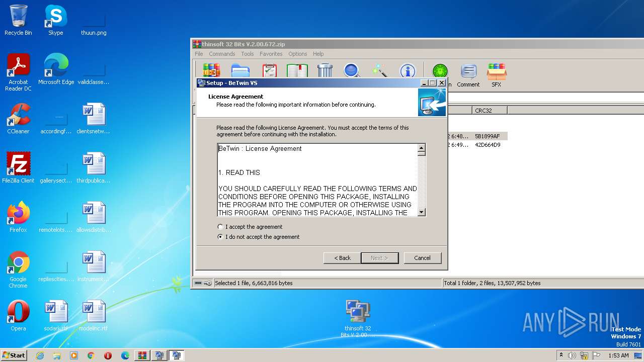Select 'I accept the agreement' option
Screen dimensions: 644x362
pyautogui.click(x=250, y=227)
